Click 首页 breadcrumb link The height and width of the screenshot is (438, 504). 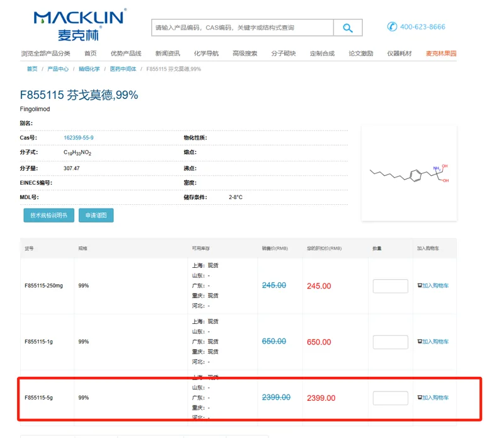click(32, 69)
